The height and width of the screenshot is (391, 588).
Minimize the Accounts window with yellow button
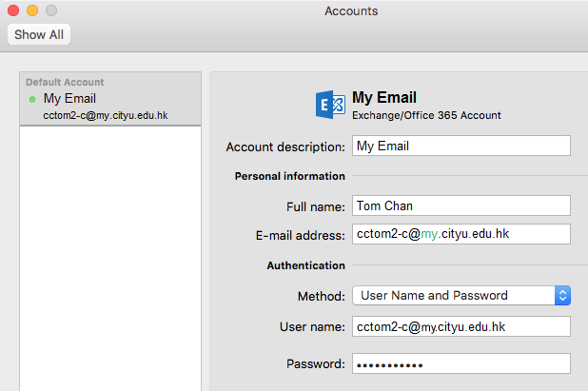[32, 11]
